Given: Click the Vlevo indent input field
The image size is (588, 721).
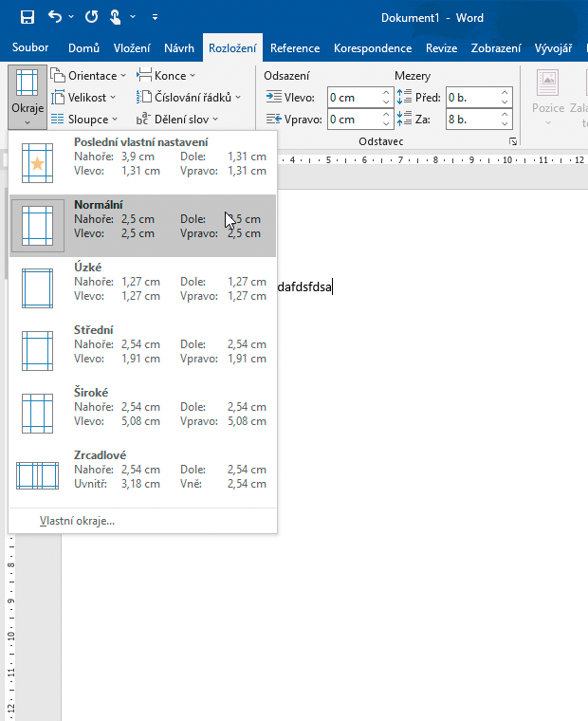Looking at the screenshot, I should pyautogui.click(x=354, y=97).
